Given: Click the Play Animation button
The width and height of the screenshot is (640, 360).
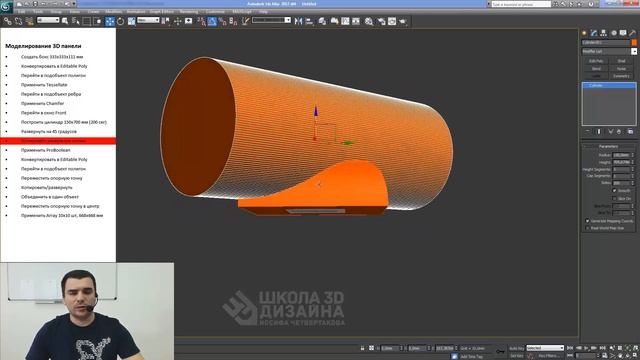Looking at the screenshot, I should point(586,348).
